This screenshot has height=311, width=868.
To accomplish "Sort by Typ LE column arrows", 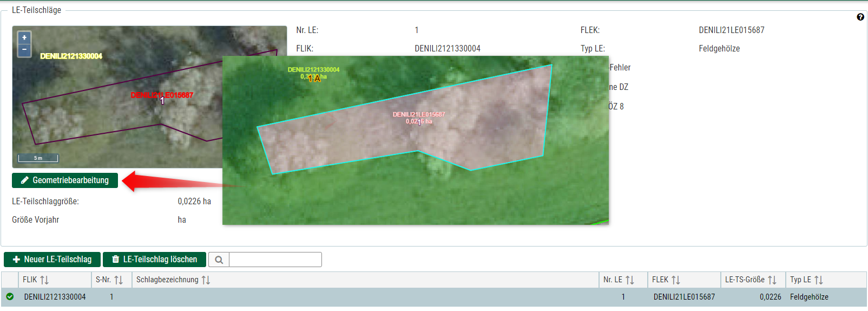I will click(819, 280).
